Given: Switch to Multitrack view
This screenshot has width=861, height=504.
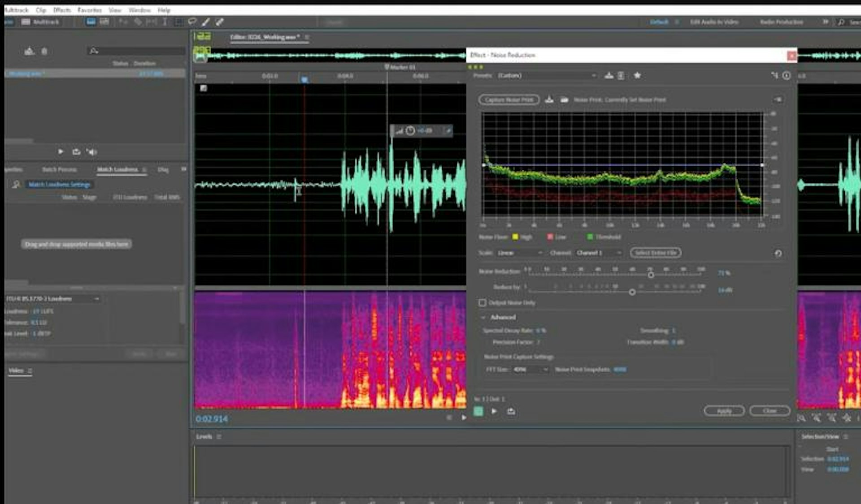Looking at the screenshot, I should tap(40, 22).
